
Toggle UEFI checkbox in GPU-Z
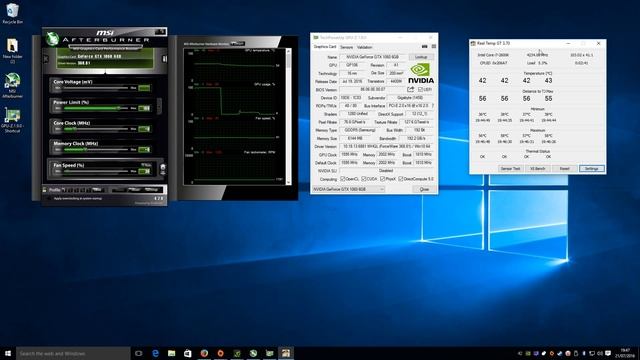(420, 89)
